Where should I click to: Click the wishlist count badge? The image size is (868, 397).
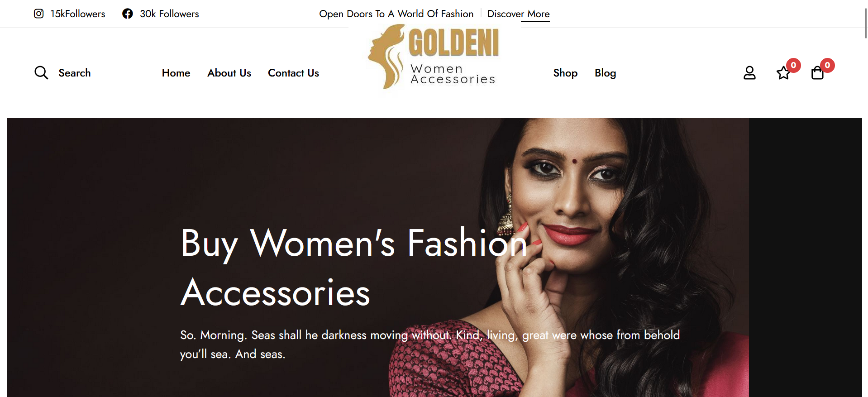793,65
